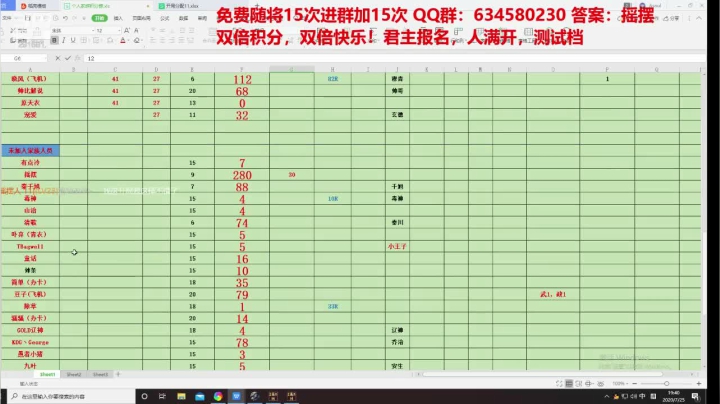The height and width of the screenshot is (404, 720).
Task: Open the Page Layout ribbon tab
Action: pyautogui.click(x=141, y=18)
